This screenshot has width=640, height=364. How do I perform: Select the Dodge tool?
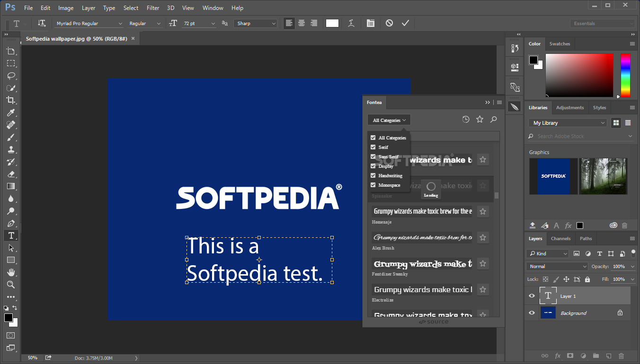(11, 211)
